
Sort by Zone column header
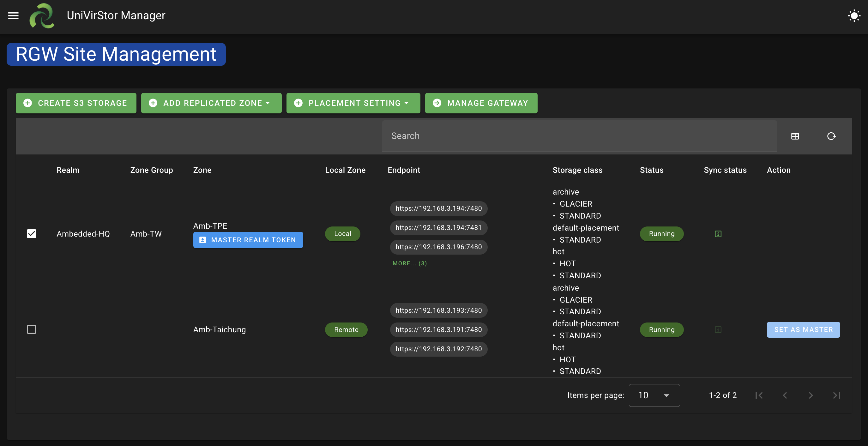(x=202, y=170)
